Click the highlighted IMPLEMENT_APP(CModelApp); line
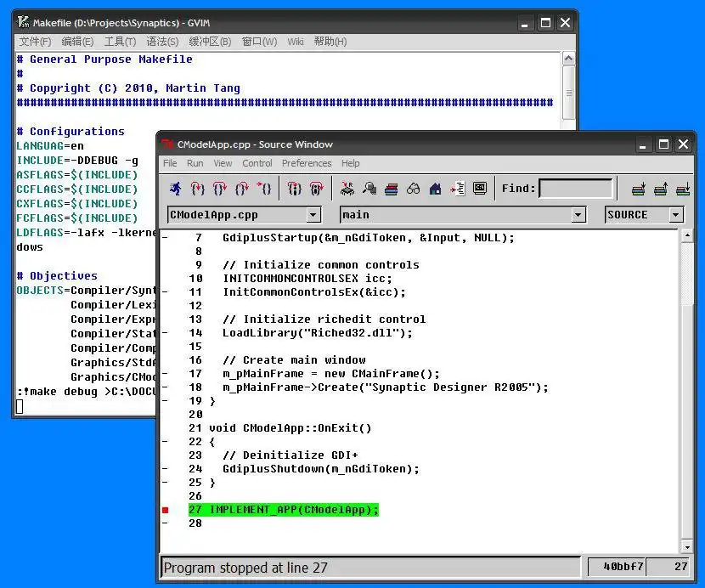Viewport: 705px width, 588px height. [x=284, y=510]
